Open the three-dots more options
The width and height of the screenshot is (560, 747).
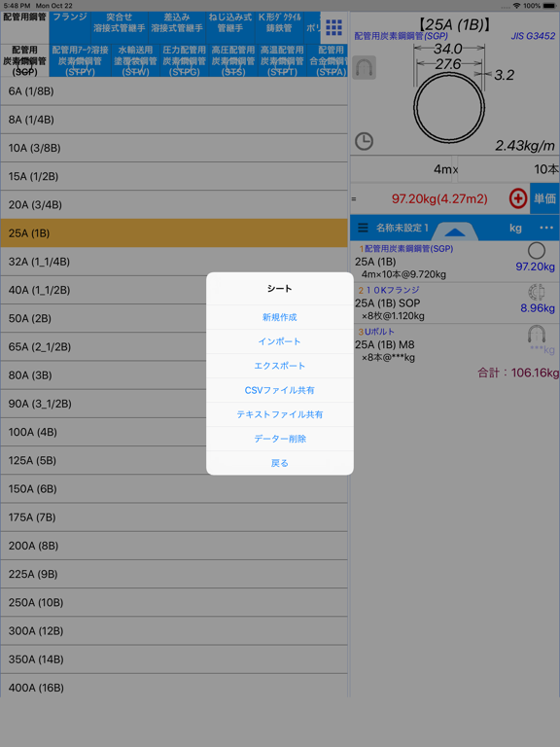tap(546, 228)
